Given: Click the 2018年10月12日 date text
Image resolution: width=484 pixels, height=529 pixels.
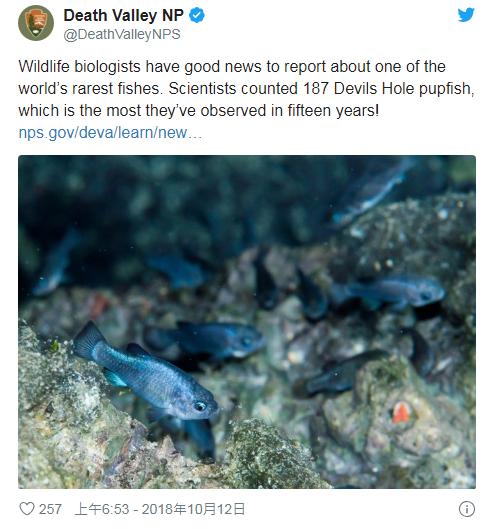Looking at the screenshot, I should tap(193, 509).
